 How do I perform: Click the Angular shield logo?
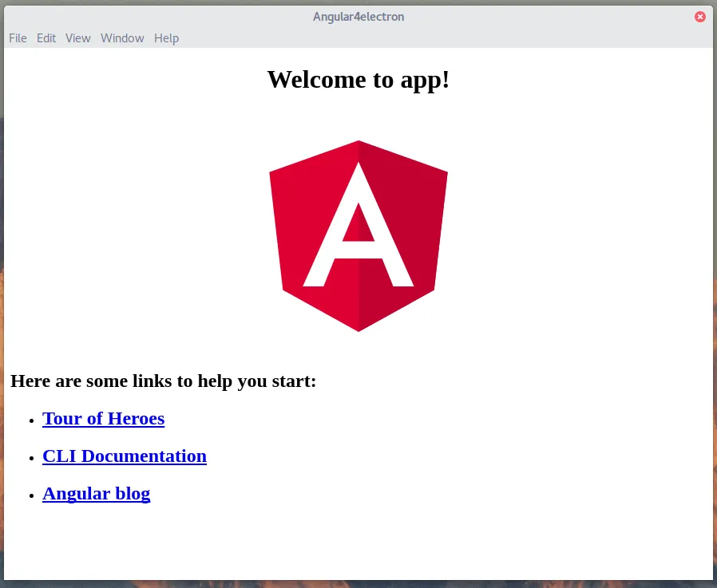(x=358, y=235)
